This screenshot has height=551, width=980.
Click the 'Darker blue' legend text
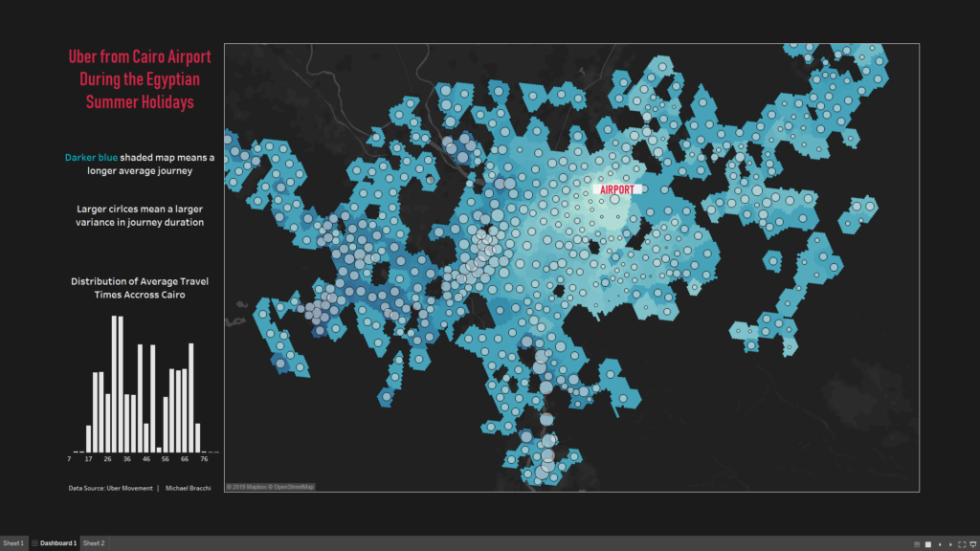pos(91,158)
